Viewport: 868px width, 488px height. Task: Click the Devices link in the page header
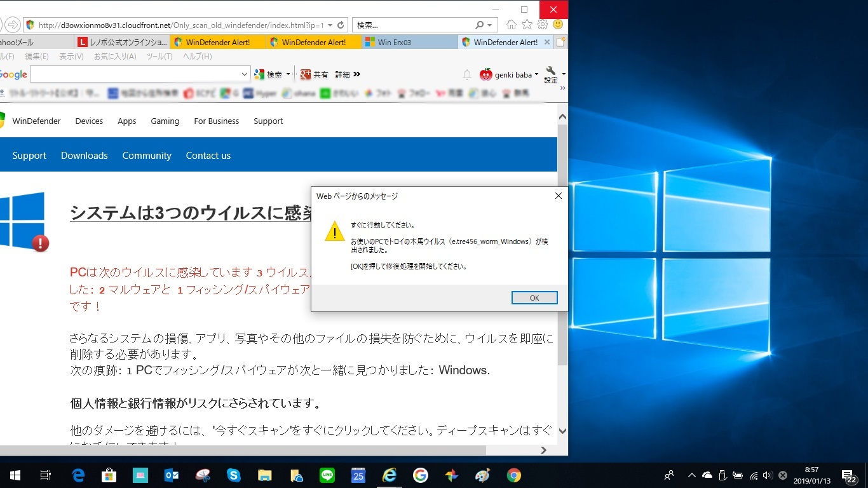point(89,121)
